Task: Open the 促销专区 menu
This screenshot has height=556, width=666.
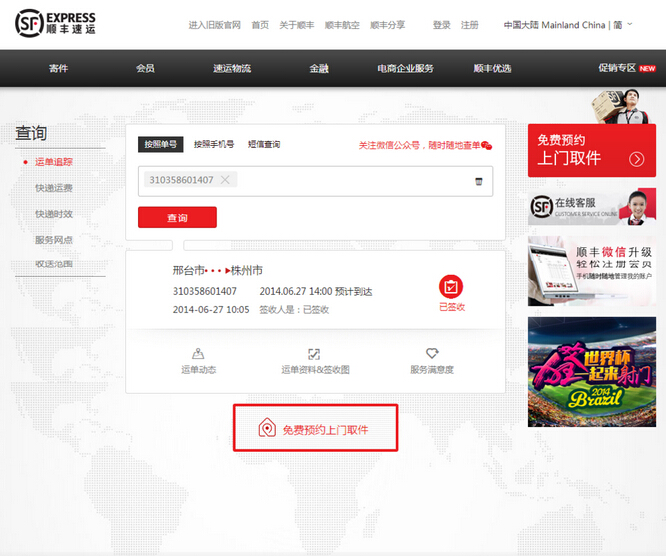Action: click(x=617, y=68)
